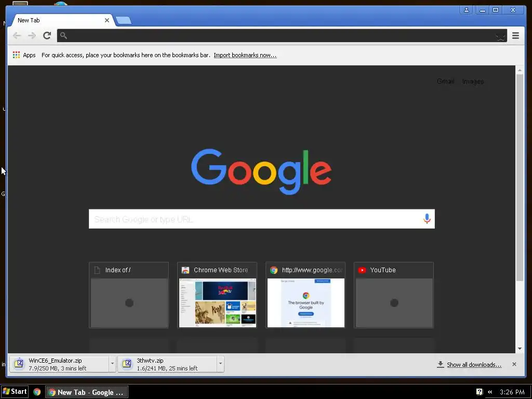
Task: Open the Chrome hamburger menu
Action: [515, 35]
